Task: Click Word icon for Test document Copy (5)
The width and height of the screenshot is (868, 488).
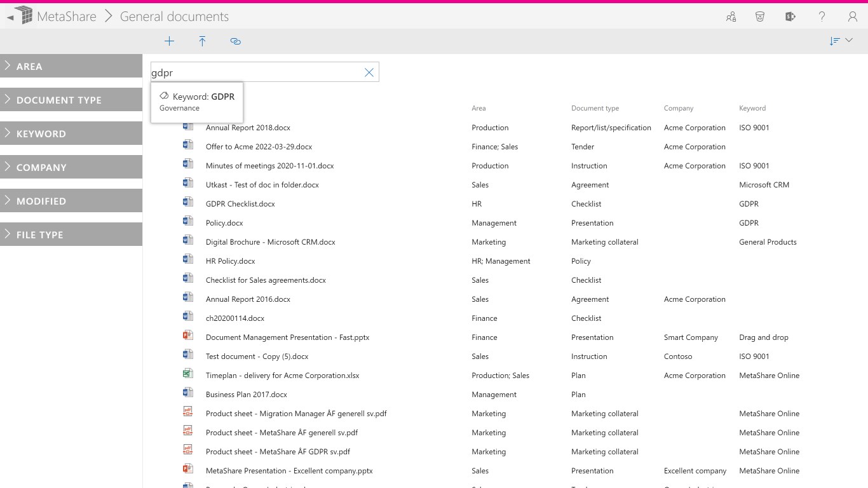Action: tap(187, 355)
